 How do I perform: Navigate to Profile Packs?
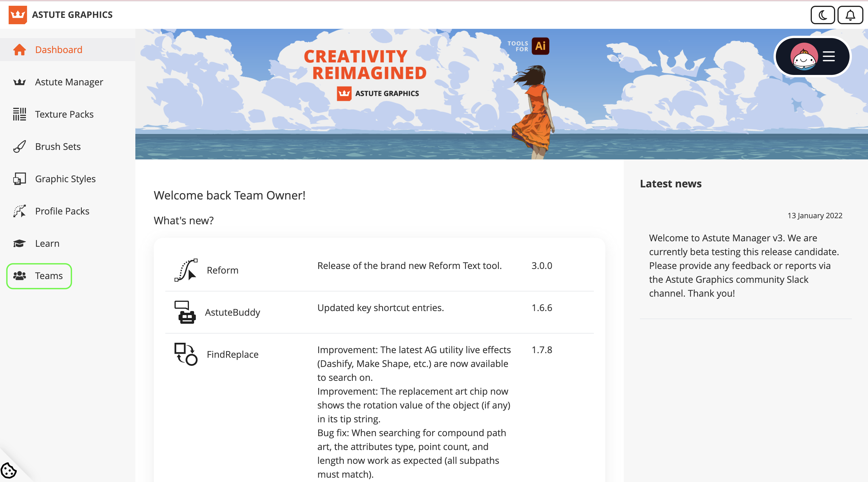pos(62,211)
